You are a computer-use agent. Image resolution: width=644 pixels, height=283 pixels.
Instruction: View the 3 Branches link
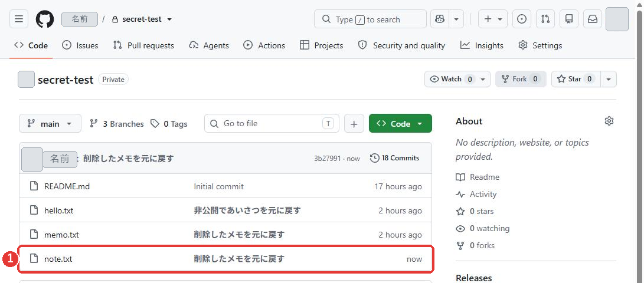coord(117,123)
